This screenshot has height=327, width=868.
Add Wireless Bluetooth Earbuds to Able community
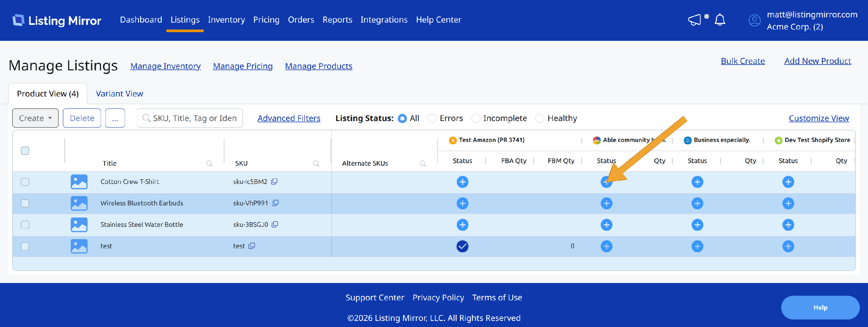point(606,203)
